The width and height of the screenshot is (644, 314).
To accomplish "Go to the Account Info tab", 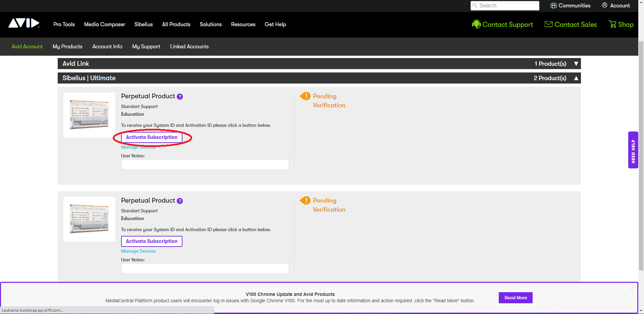I will tap(107, 47).
